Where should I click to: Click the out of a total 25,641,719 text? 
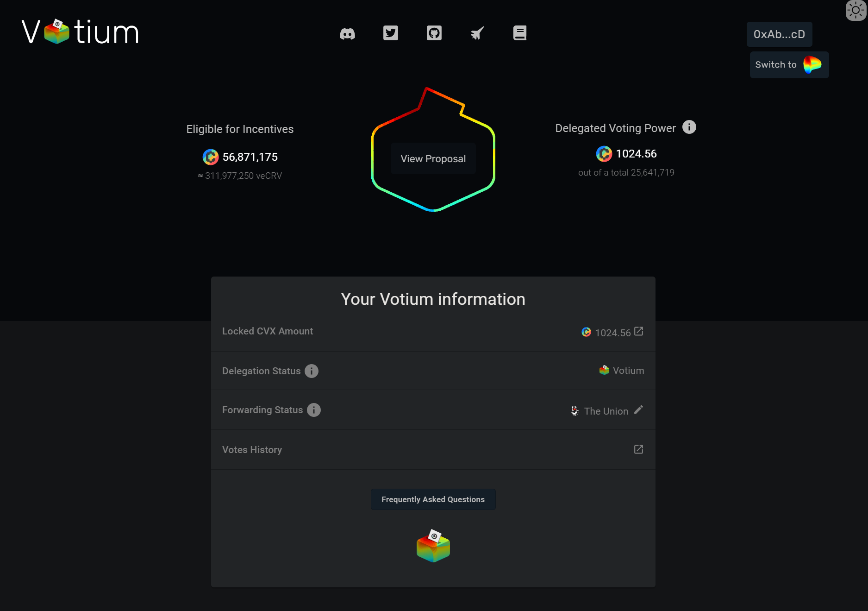[626, 172]
